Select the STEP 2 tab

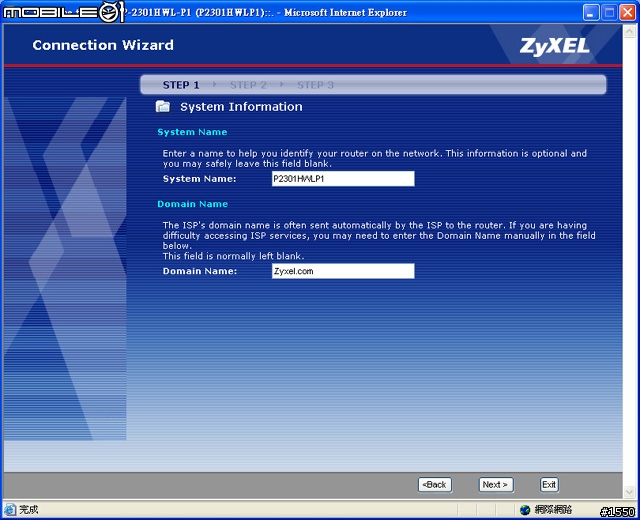pyautogui.click(x=248, y=85)
